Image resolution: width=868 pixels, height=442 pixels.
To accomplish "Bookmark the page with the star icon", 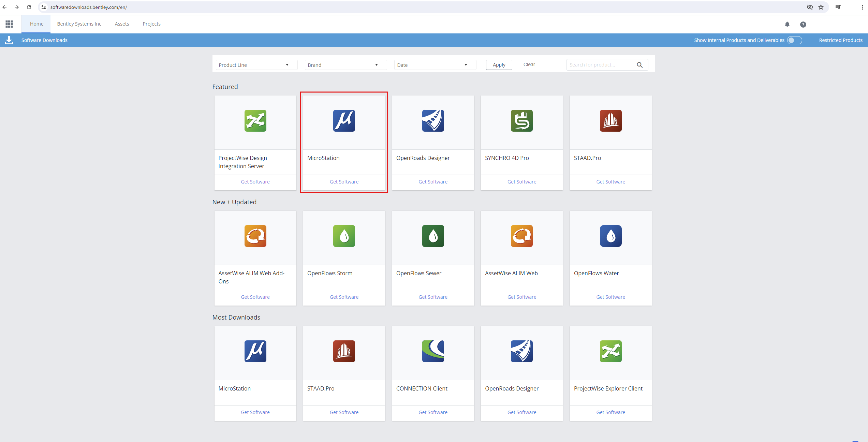I will click(821, 7).
